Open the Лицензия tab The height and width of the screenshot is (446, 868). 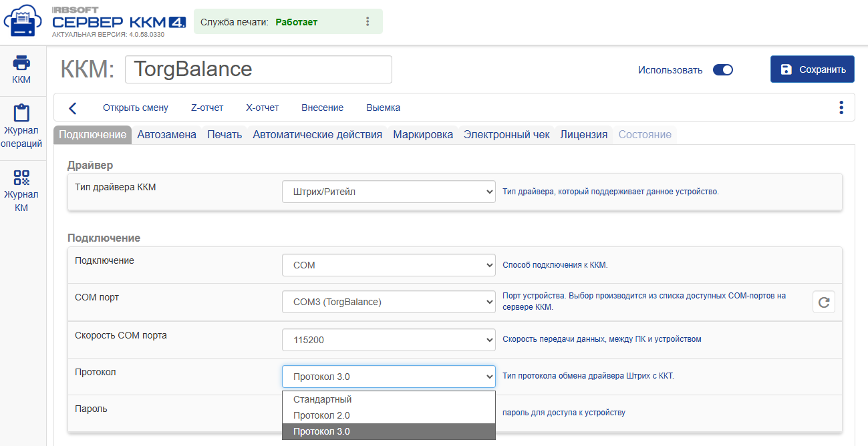tap(584, 134)
